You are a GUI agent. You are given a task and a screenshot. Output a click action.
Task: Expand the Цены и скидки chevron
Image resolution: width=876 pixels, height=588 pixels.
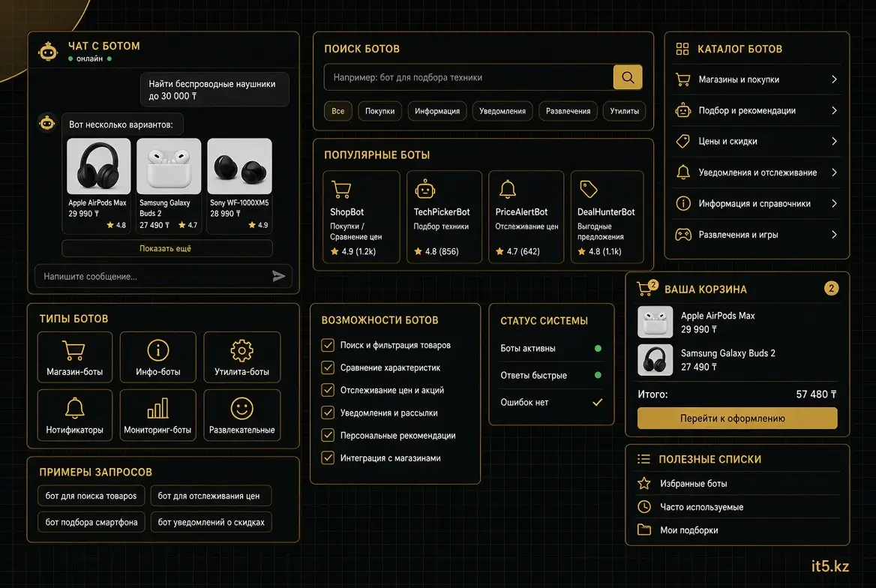pyautogui.click(x=834, y=142)
